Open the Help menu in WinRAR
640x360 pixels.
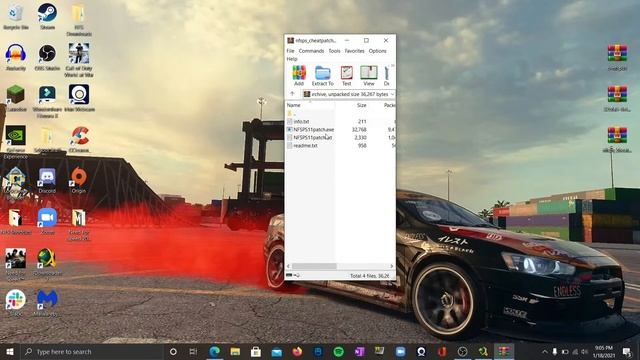tap(292, 59)
